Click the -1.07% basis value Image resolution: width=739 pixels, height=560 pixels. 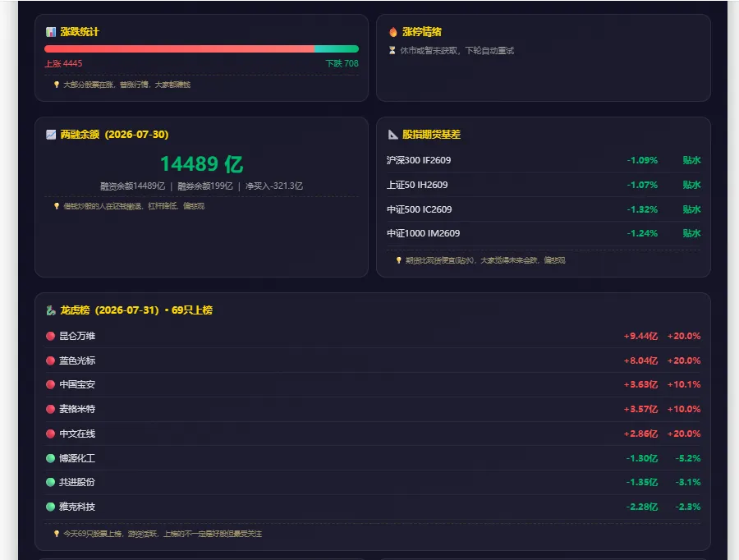pyautogui.click(x=642, y=185)
